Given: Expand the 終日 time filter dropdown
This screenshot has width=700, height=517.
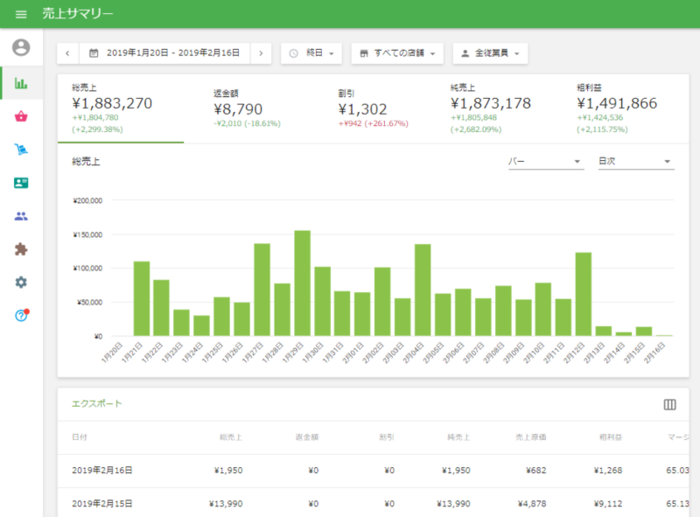Looking at the screenshot, I should point(311,52).
